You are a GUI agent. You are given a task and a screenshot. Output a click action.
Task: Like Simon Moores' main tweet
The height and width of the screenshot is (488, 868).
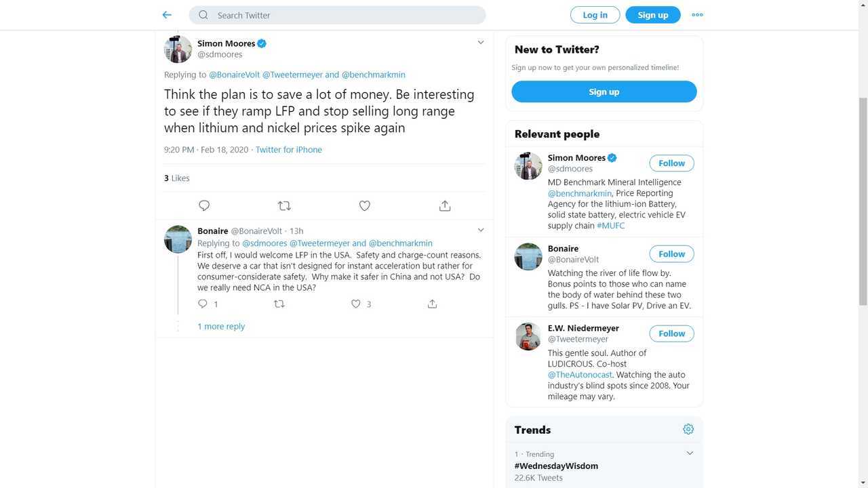pyautogui.click(x=365, y=205)
